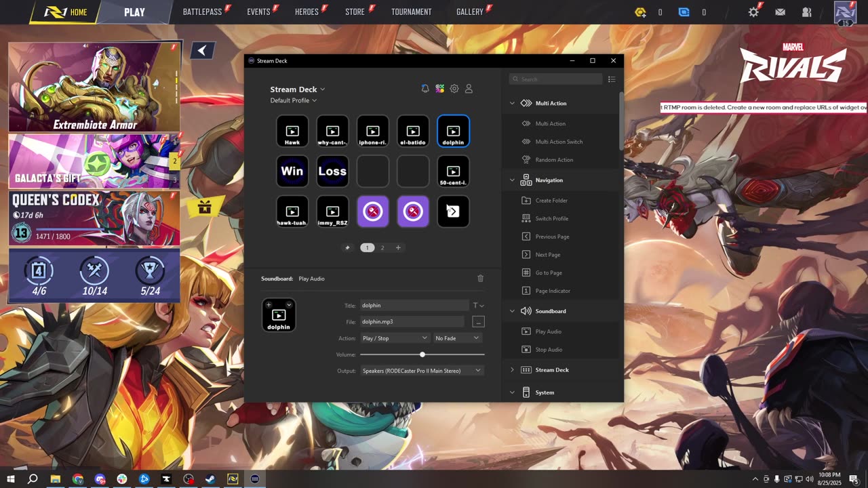Screen dimensions: 868x488
Task: Browse for audio file with ... button
Action: click(478, 322)
